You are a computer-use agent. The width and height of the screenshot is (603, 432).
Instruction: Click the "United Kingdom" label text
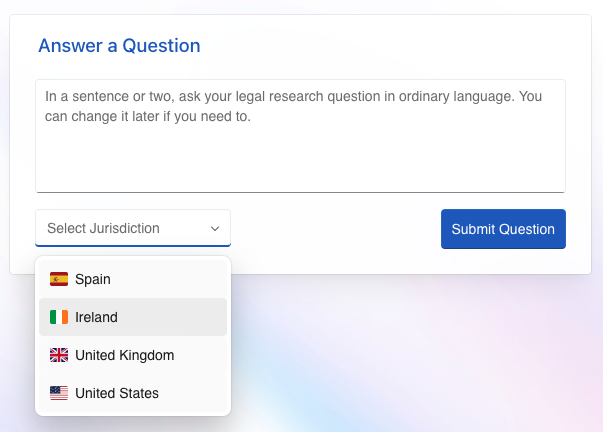[x=125, y=355]
